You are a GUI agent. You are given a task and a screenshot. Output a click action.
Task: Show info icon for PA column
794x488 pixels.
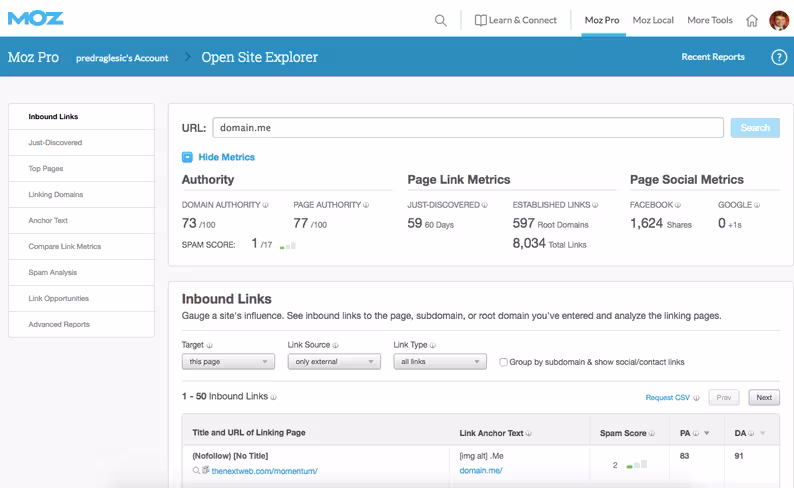[696, 433]
